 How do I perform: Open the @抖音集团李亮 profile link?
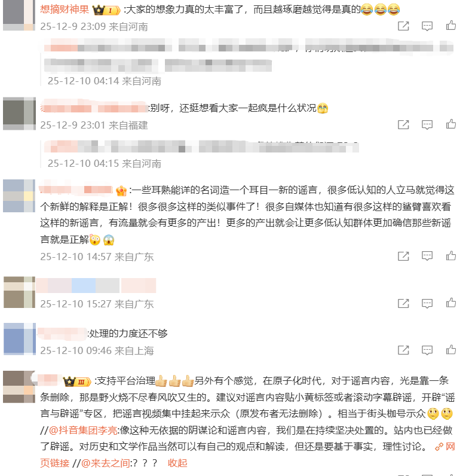click(83, 430)
